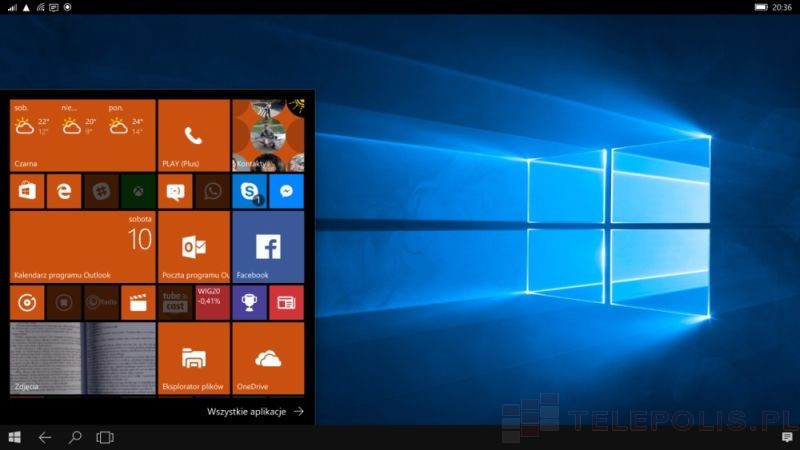Click the clock showing 20:36
This screenshot has height=450, width=800.
point(782,7)
